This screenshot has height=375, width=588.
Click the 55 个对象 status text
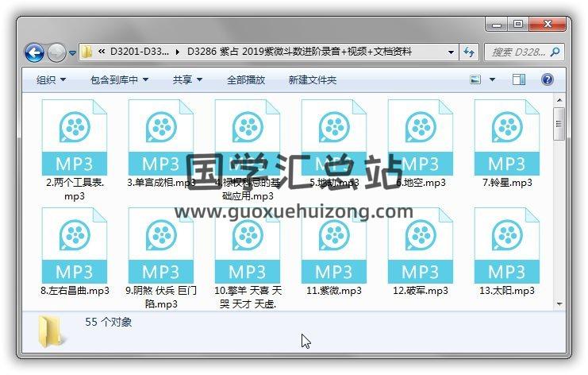(x=109, y=322)
